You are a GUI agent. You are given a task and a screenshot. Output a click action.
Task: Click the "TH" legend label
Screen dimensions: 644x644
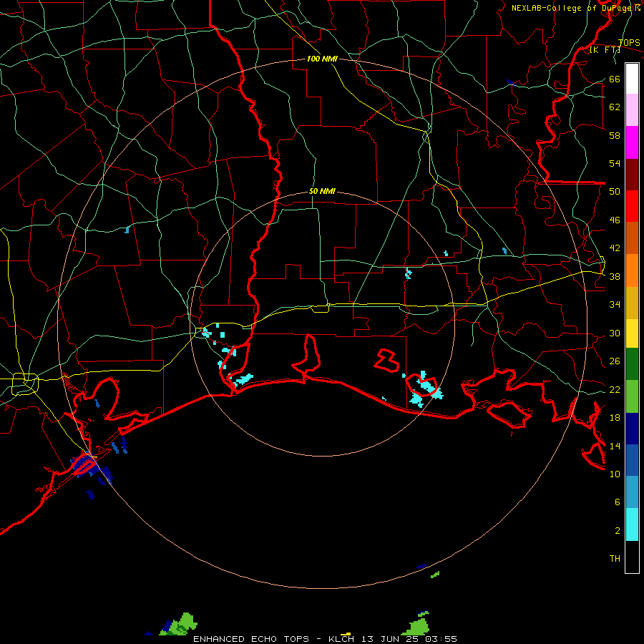pyautogui.click(x=615, y=559)
